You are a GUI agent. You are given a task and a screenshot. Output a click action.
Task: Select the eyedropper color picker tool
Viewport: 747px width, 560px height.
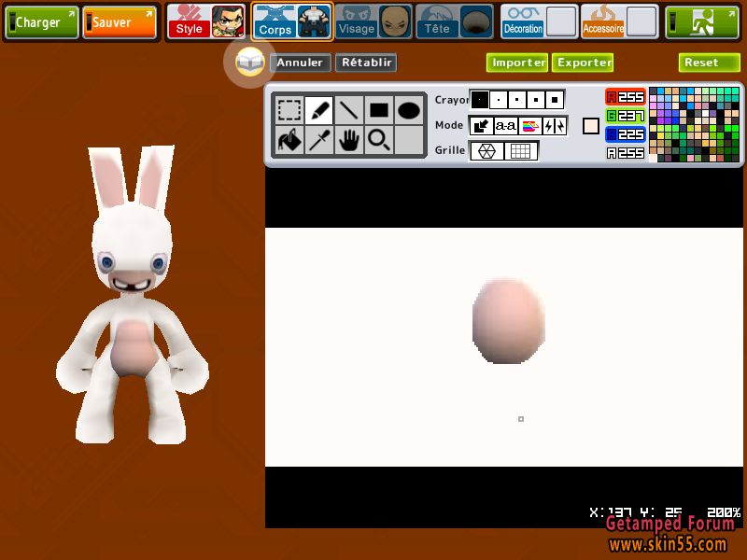(319, 140)
